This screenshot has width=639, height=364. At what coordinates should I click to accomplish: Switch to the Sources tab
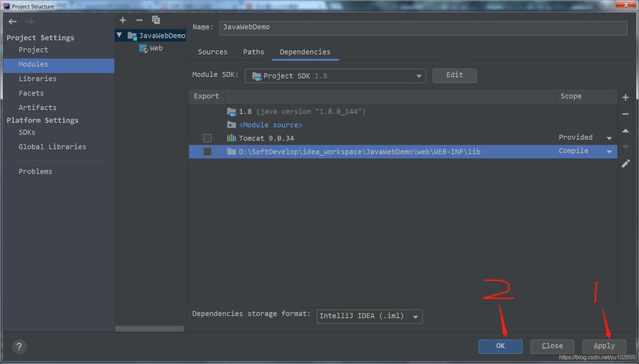[213, 52]
